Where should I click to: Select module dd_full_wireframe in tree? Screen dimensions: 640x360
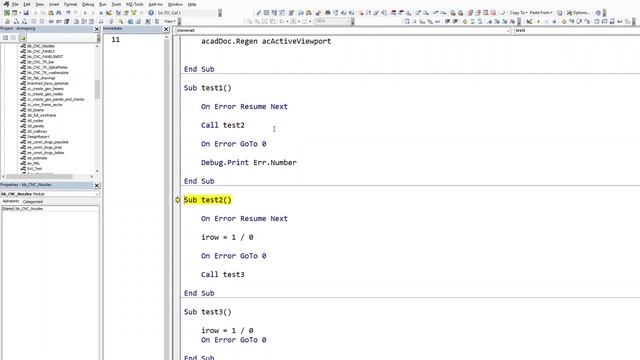(42, 115)
